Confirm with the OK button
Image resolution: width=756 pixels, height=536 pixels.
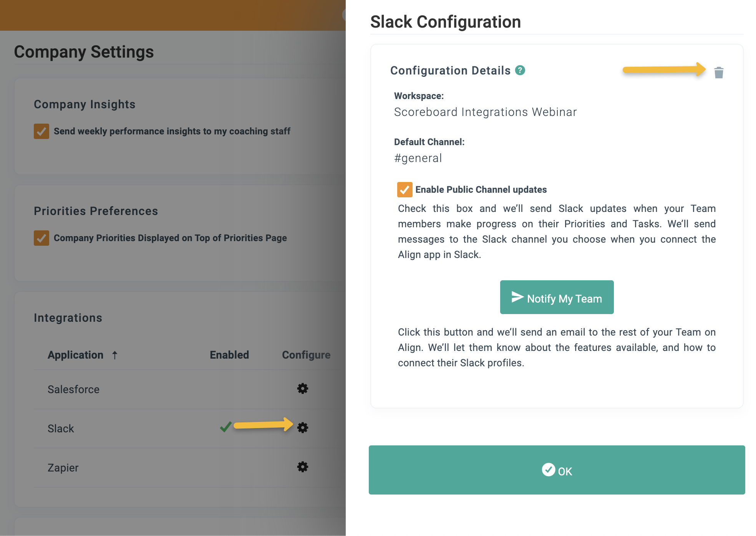[557, 470]
